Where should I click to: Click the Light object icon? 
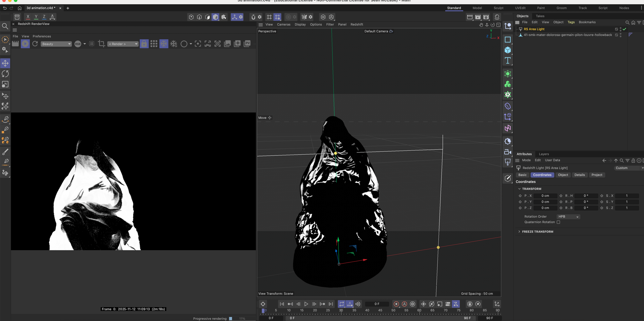coord(508,162)
